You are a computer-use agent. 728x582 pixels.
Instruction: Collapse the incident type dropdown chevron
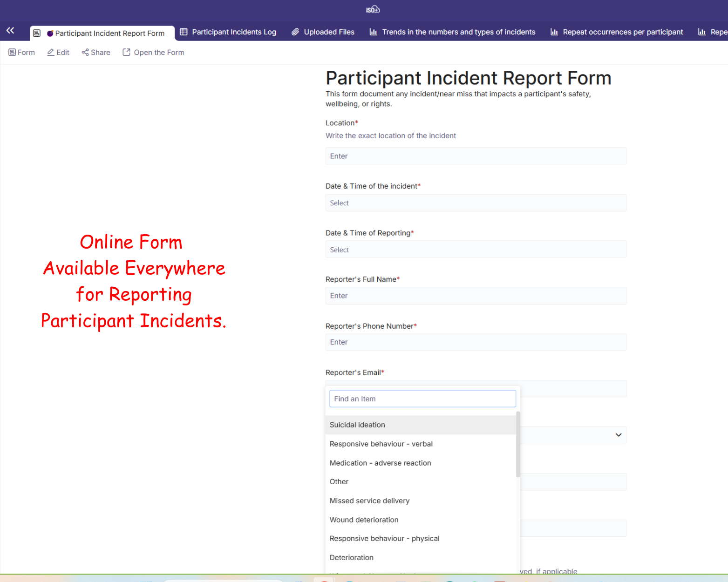tap(618, 435)
